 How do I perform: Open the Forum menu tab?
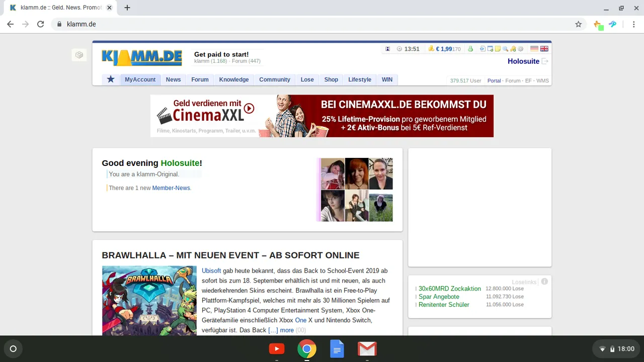[x=200, y=79]
